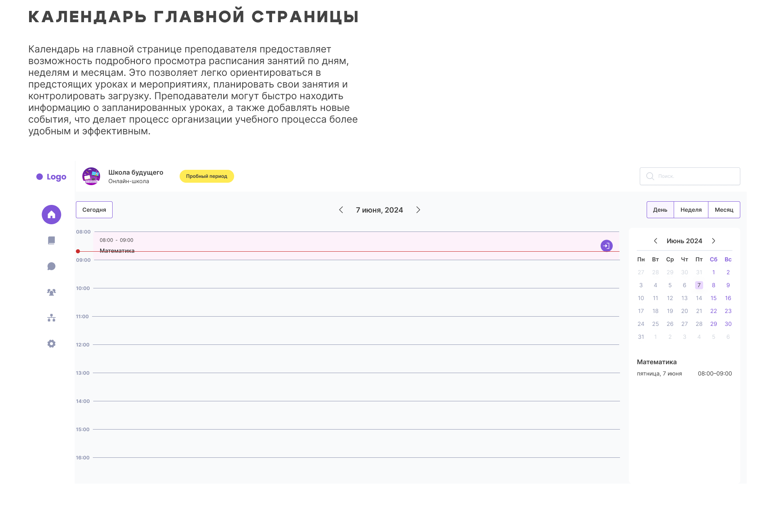Image resolution: width=775 pixels, height=532 pixels.
Task: Select June 15 in the mini calendar
Action: point(714,298)
